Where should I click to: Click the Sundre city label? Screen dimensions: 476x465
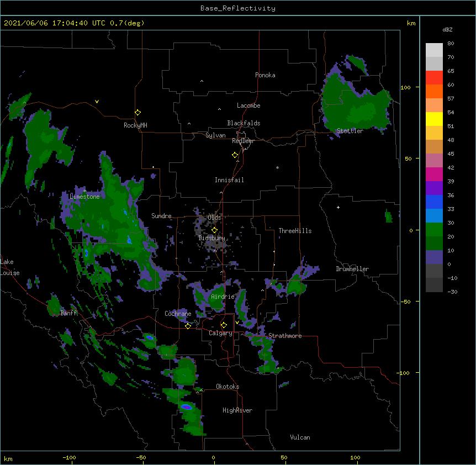(x=161, y=216)
